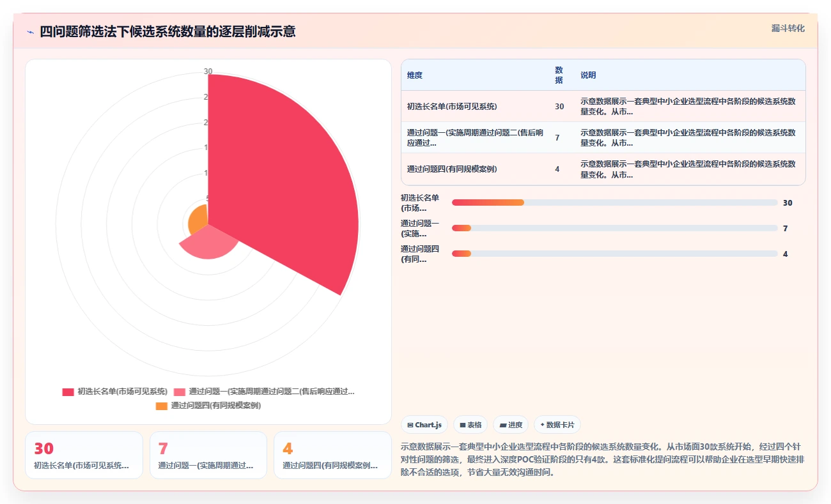
Task: Click the 漏斗转化 label in header
Action: click(x=788, y=28)
